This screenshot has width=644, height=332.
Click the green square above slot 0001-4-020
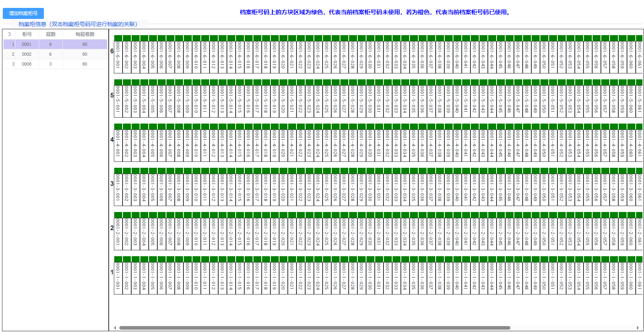[283, 127]
